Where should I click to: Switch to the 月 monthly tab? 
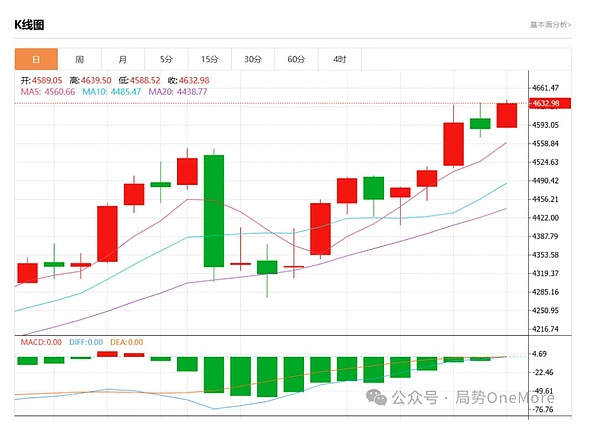click(x=122, y=59)
